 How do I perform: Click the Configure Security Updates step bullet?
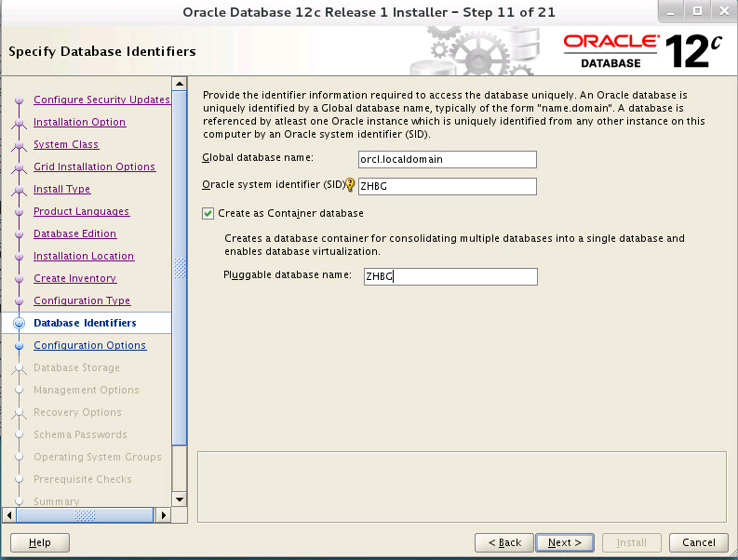(19, 100)
